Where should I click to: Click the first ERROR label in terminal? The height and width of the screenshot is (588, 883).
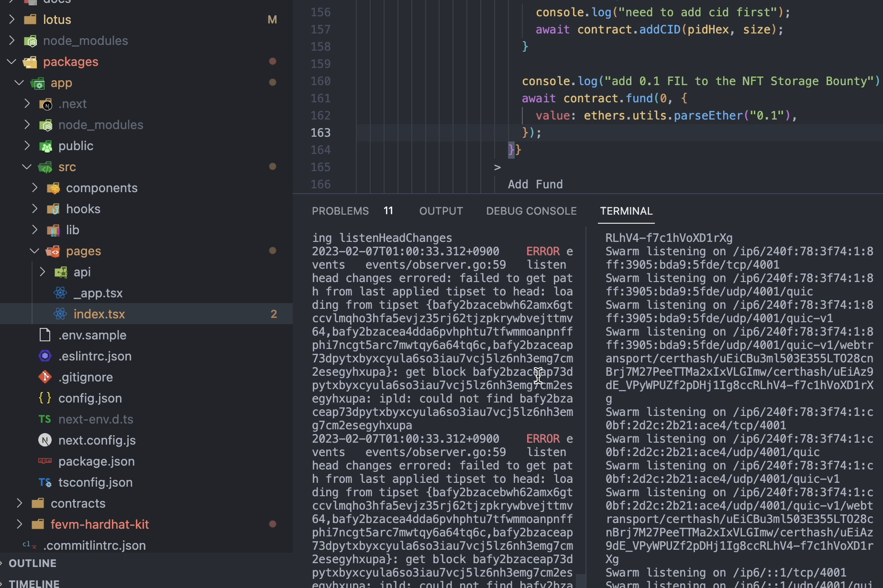[x=543, y=251]
